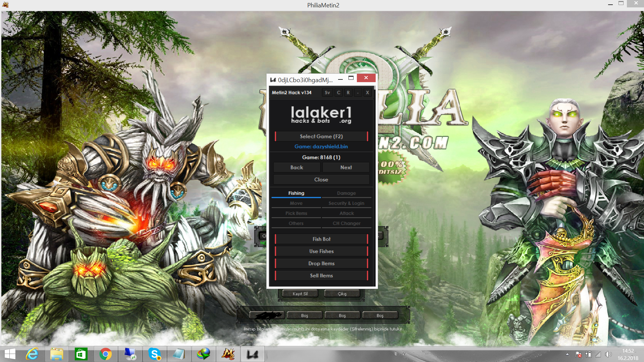Click the battery power tray icon
Image resolution: width=644 pixels, height=362 pixels.
coord(588,354)
